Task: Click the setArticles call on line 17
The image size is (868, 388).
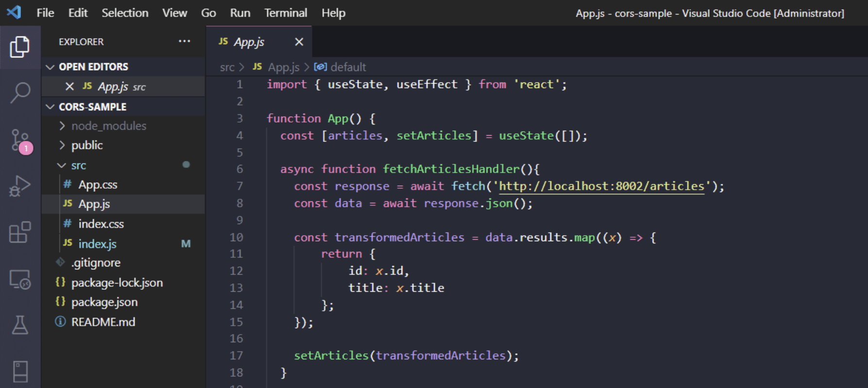Action: [331, 355]
